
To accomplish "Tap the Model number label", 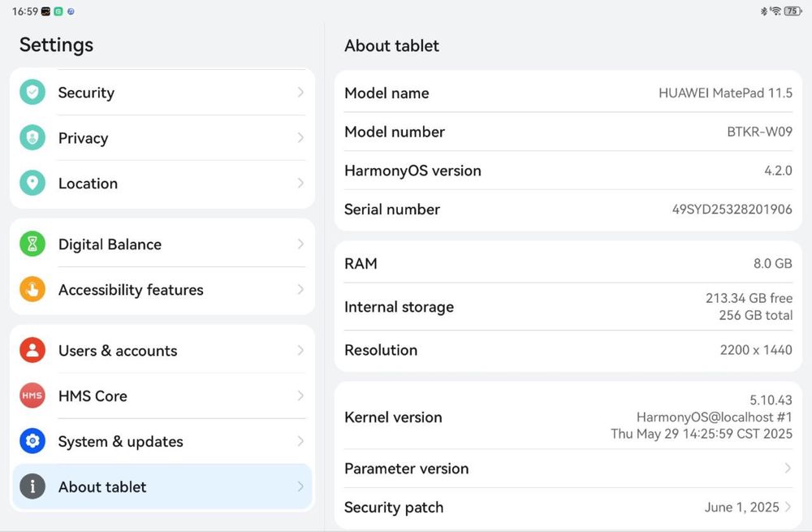I will click(395, 132).
